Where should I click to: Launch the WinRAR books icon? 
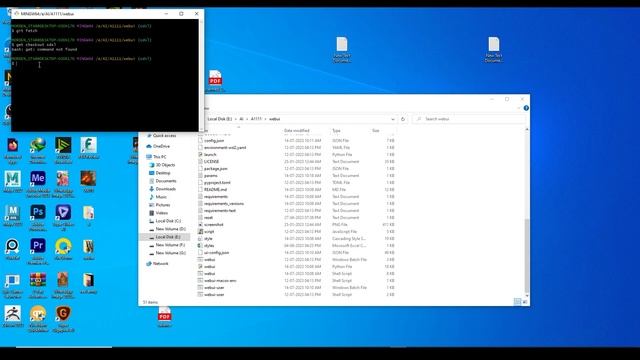tap(38, 280)
